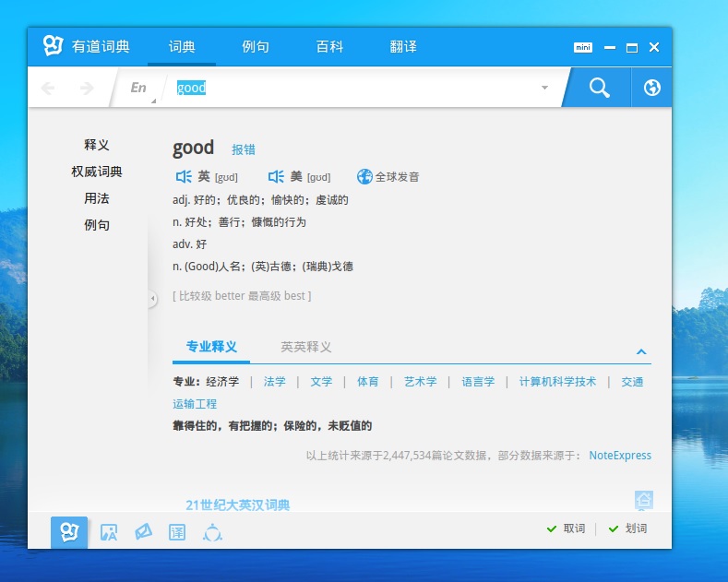Image resolution: width=728 pixels, height=582 pixels.
Task: Open the wordbook notebook icon
Action: 143,532
